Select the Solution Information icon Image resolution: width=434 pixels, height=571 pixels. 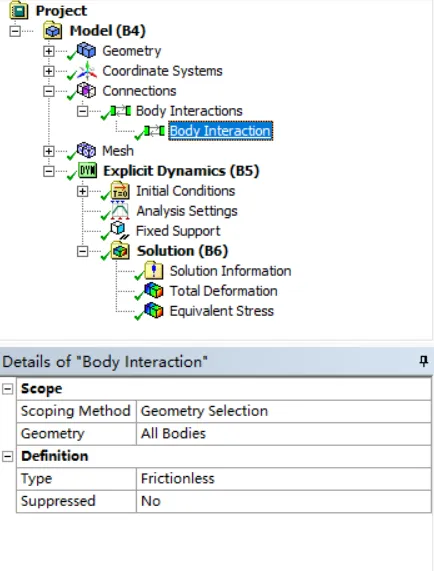(153, 271)
